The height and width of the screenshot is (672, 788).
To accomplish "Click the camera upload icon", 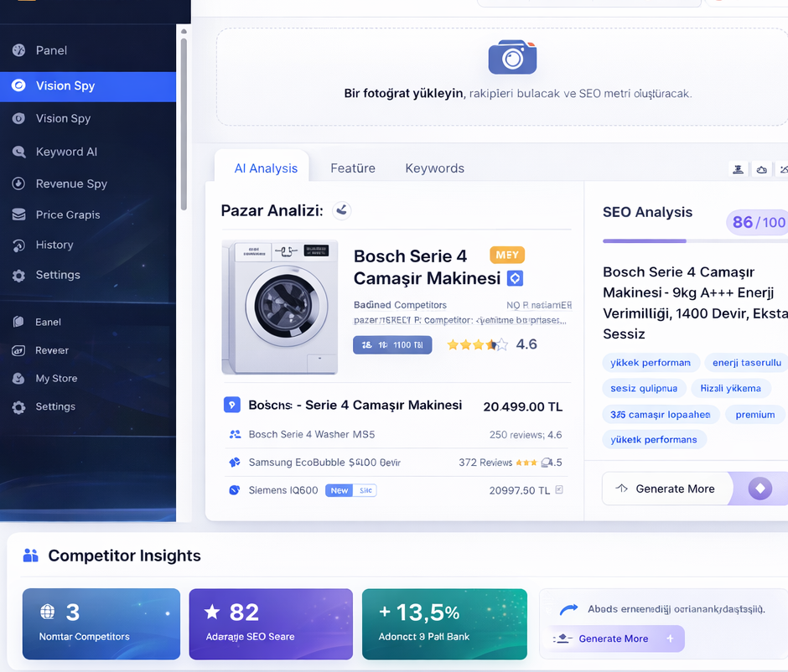I will [512, 57].
